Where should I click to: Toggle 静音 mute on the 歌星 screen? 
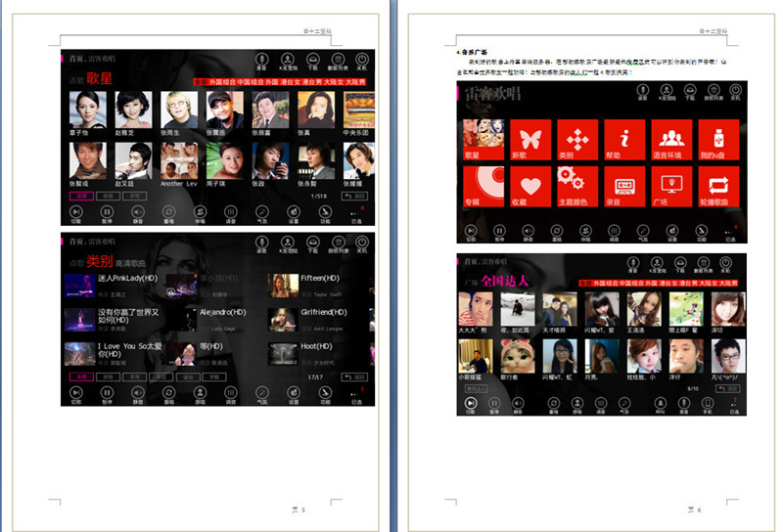(138, 213)
